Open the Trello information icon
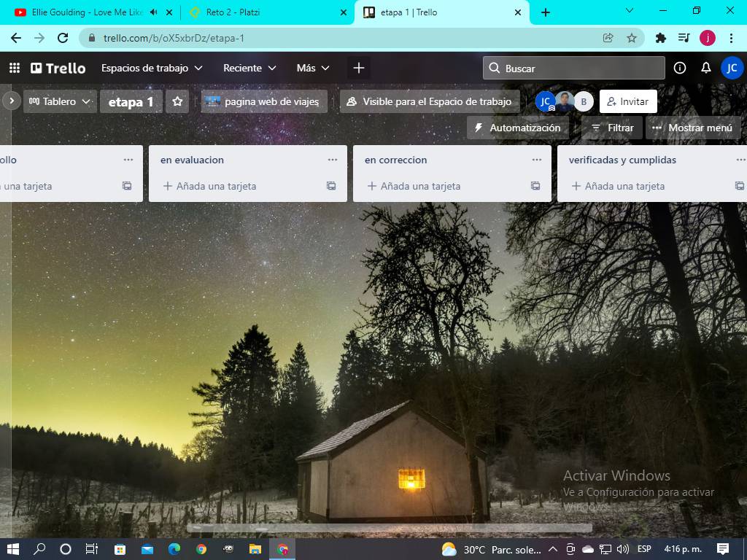Image resolution: width=747 pixels, height=560 pixels. click(680, 68)
